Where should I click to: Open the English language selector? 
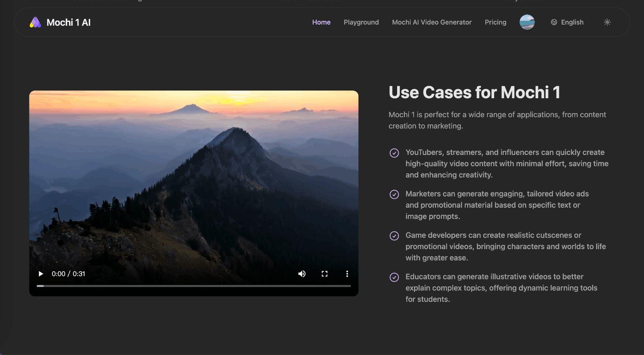tap(572, 23)
